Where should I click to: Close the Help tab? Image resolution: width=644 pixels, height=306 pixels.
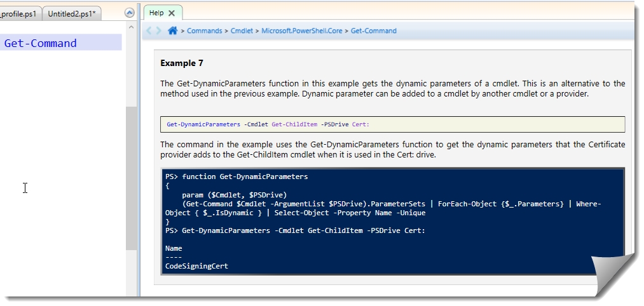172,13
